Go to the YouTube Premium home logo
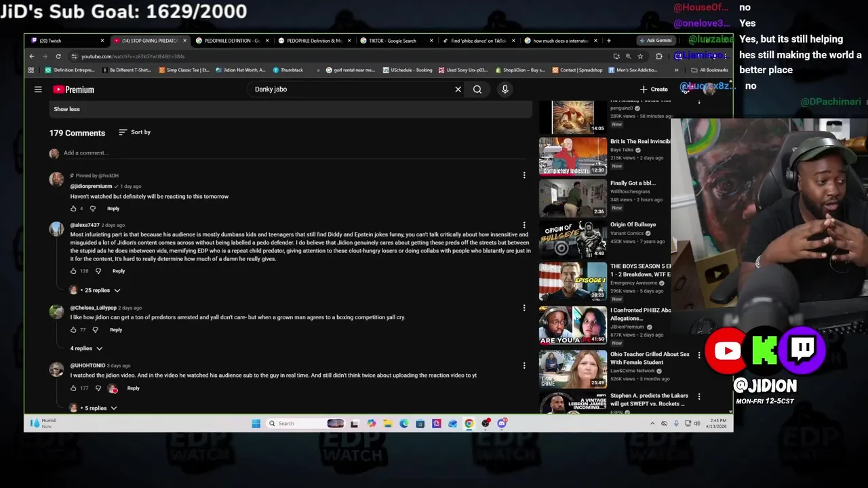The width and height of the screenshot is (868, 488). [x=73, y=89]
